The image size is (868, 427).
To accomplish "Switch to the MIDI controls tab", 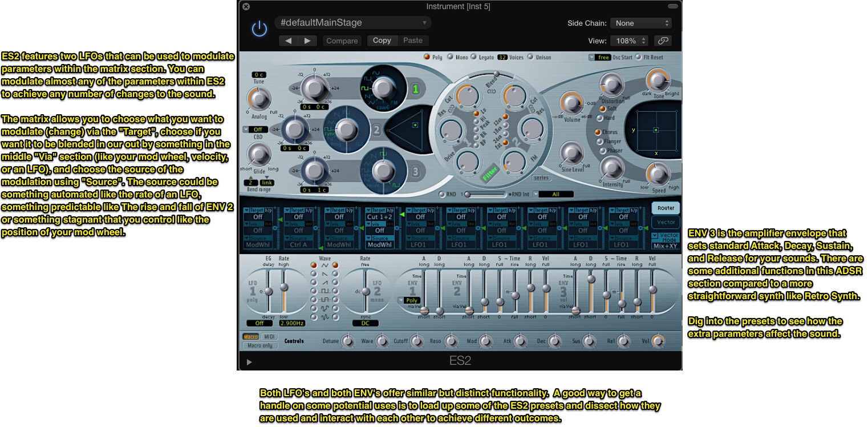I will pyautogui.click(x=269, y=337).
